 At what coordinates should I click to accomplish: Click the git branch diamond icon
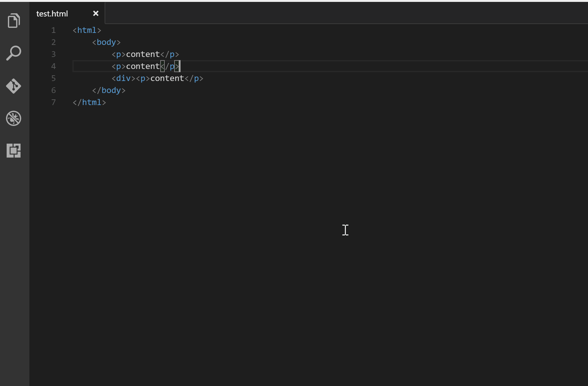click(14, 86)
